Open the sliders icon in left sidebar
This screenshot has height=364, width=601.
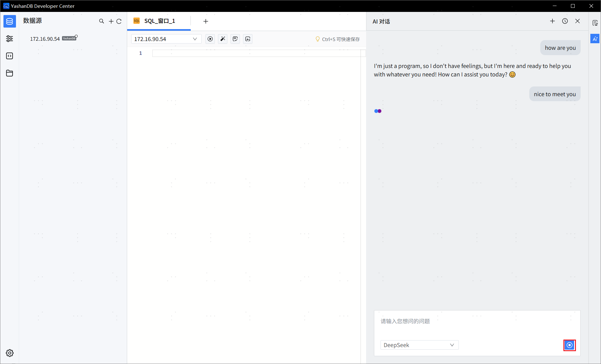(9, 39)
